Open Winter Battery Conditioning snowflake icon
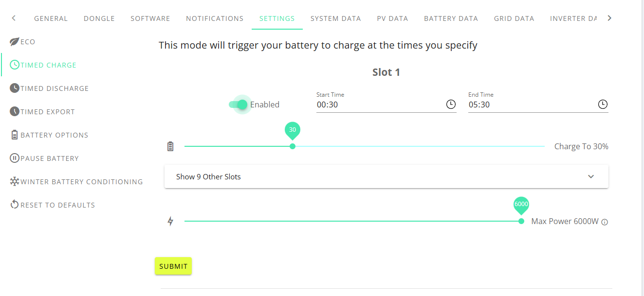The height and width of the screenshot is (296, 644). click(15, 182)
